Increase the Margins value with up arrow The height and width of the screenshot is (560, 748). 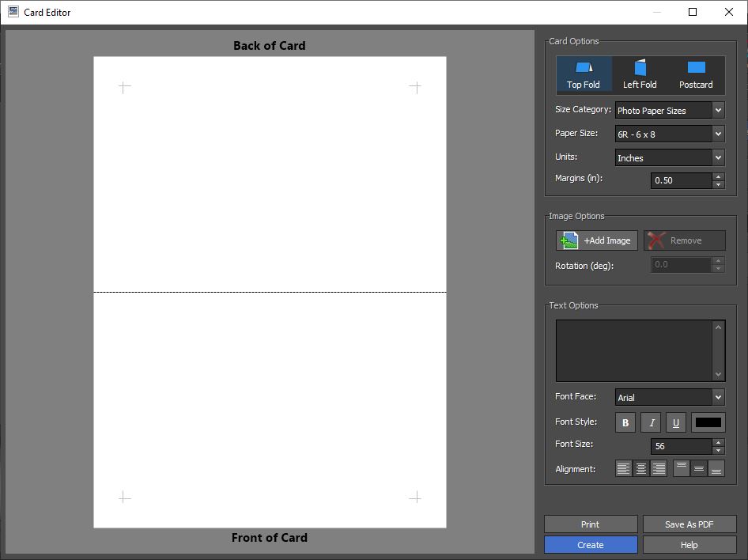click(719, 176)
